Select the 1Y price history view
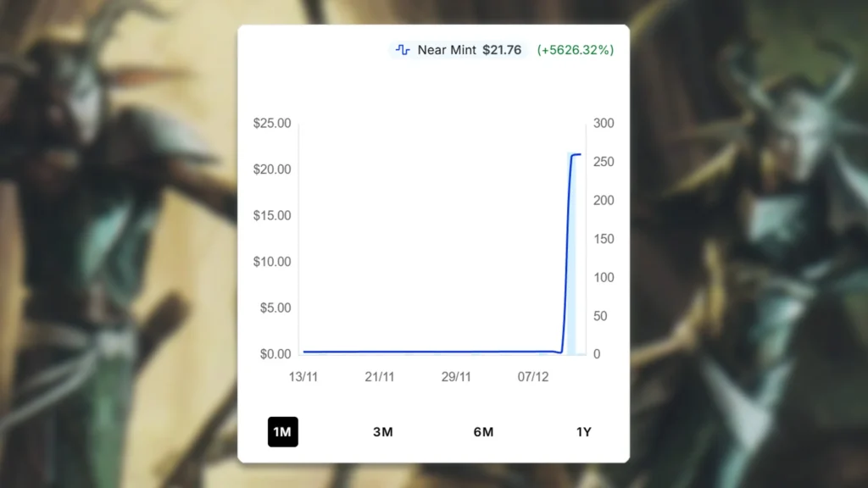 (x=583, y=432)
